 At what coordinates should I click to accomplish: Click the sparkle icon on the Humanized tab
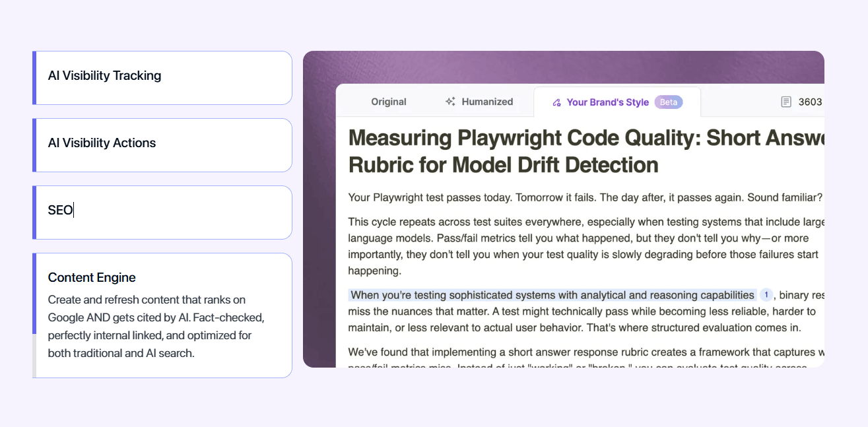point(450,102)
